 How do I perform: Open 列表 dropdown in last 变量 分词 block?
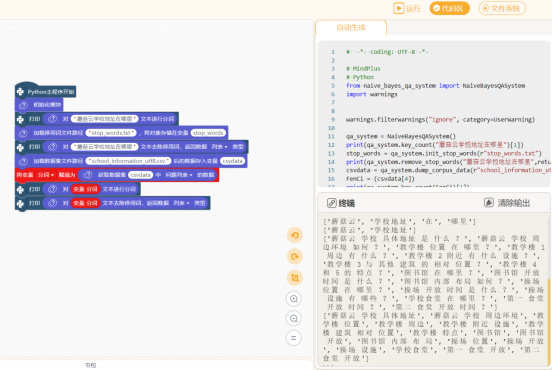click(181, 203)
